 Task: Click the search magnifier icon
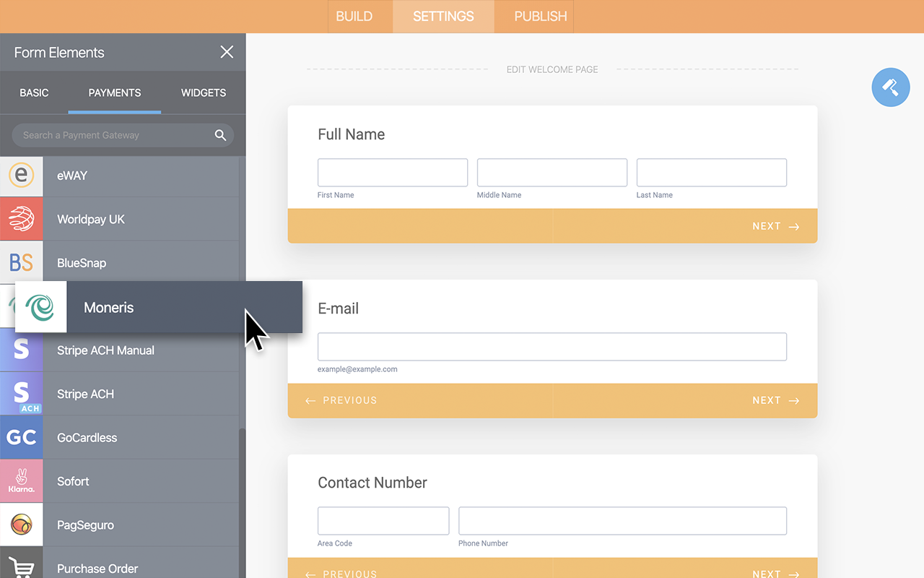point(220,135)
